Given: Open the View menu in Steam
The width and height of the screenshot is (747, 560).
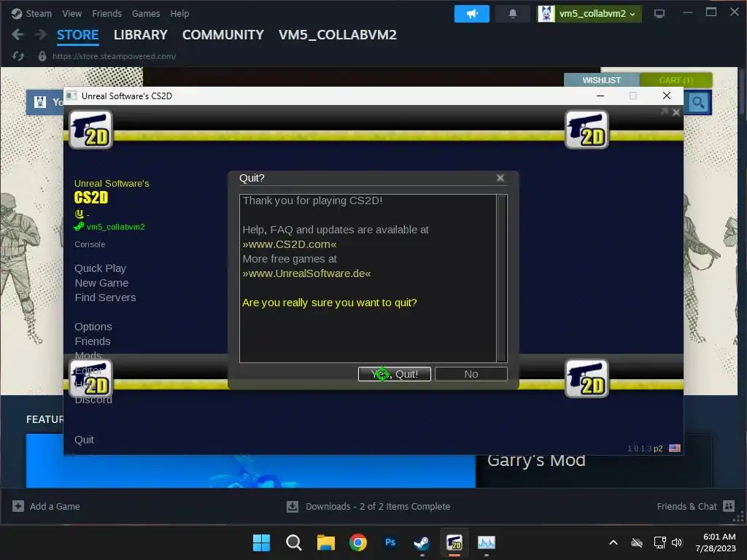Looking at the screenshot, I should pos(72,14).
